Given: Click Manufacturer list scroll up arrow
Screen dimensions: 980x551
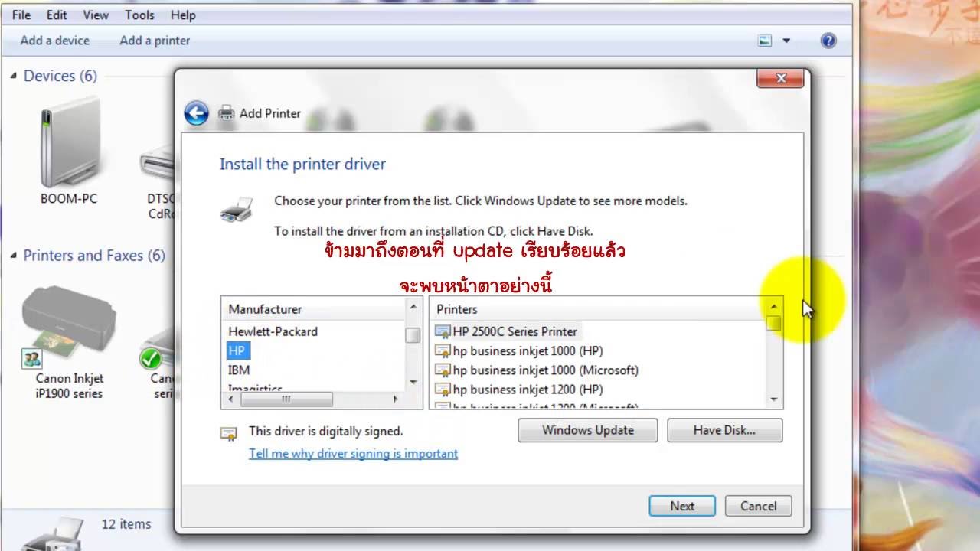Looking at the screenshot, I should pyautogui.click(x=413, y=307).
